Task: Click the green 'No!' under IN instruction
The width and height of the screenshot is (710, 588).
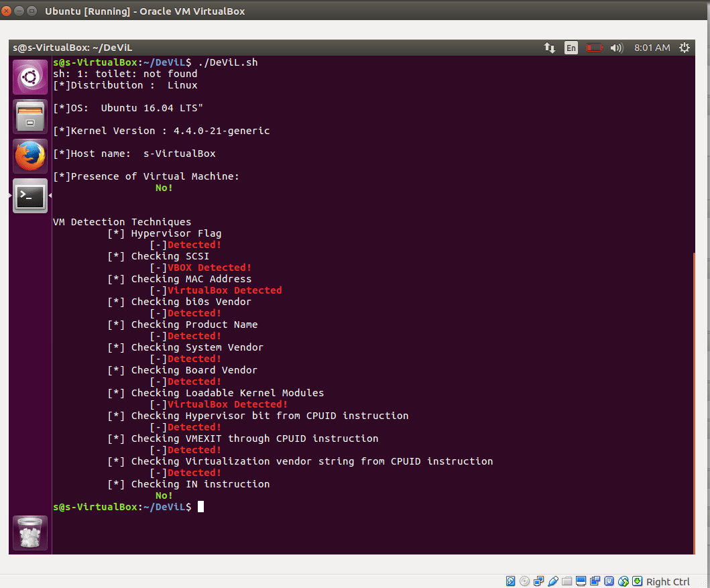Action: (x=164, y=495)
